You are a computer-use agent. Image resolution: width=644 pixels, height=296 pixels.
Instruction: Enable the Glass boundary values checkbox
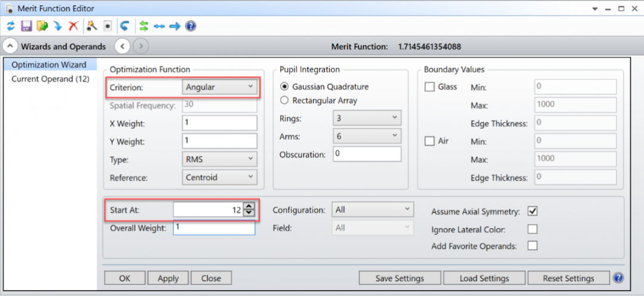pyautogui.click(x=429, y=87)
